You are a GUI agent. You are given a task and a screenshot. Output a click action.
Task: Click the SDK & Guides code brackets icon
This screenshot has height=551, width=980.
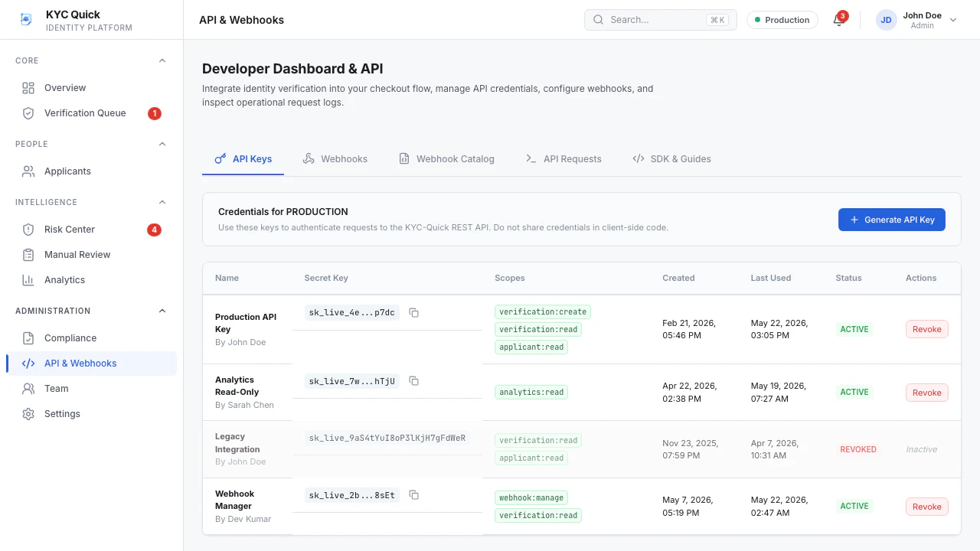pyautogui.click(x=639, y=159)
